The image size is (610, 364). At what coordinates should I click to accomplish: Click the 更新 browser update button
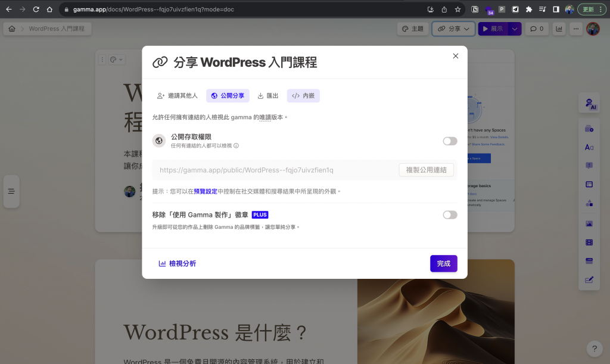(592, 10)
